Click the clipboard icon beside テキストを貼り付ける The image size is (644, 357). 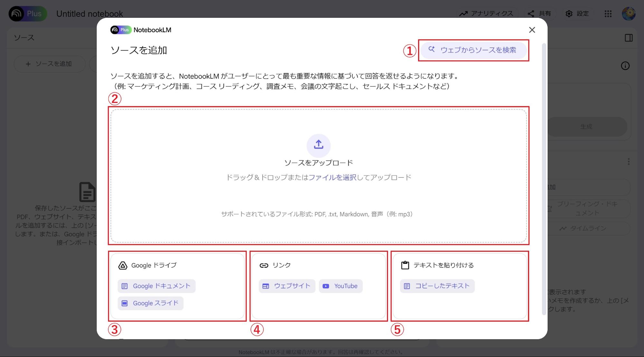(x=405, y=265)
